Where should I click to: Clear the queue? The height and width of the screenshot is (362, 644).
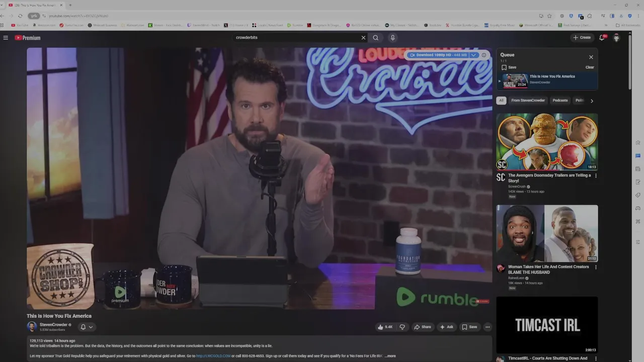[x=590, y=67]
